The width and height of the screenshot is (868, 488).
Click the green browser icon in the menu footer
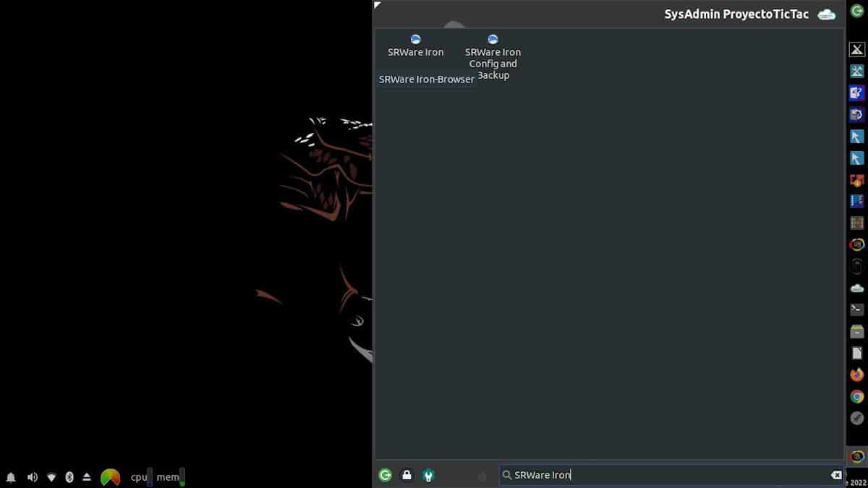(386, 475)
